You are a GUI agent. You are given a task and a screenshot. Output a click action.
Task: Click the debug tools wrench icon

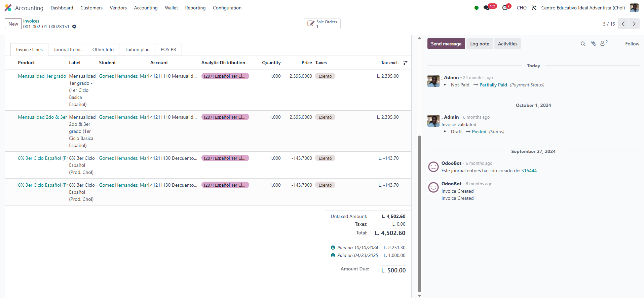534,8
